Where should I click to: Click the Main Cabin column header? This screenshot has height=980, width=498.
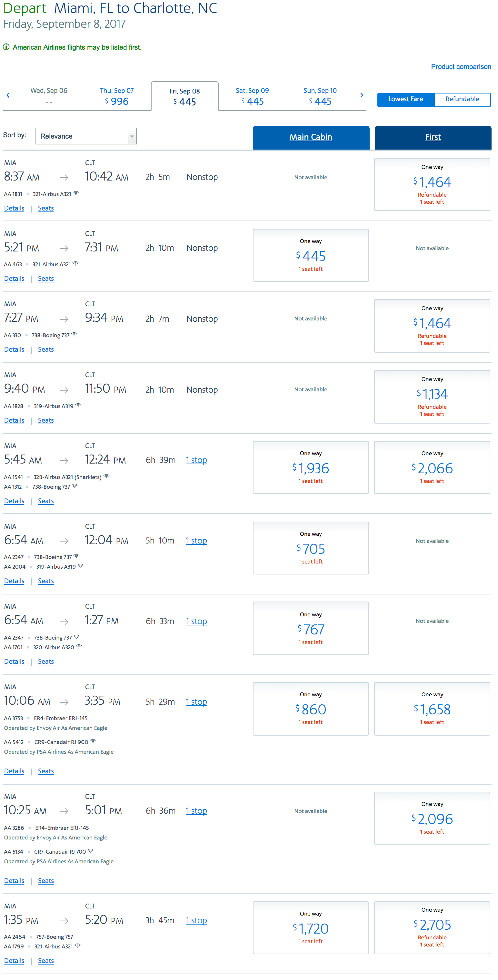pos(311,137)
